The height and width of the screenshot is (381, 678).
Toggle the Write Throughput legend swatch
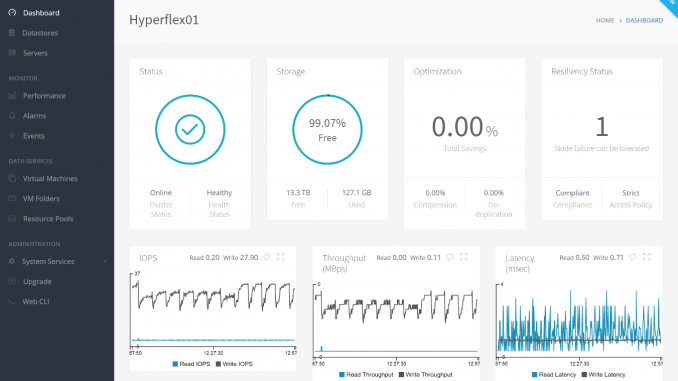pos(401,375)
